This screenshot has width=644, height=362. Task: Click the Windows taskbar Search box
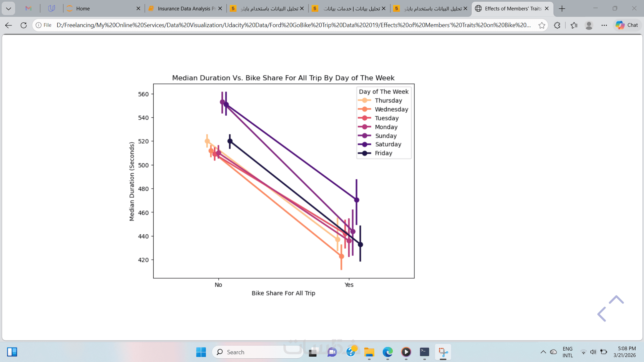[258, 352]
